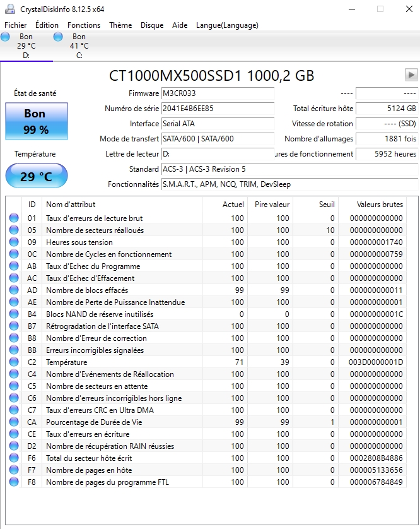Click raw value 003D0000001D
Image resolution: width=420 pixels, height=529 pixels.
(375, 362)
